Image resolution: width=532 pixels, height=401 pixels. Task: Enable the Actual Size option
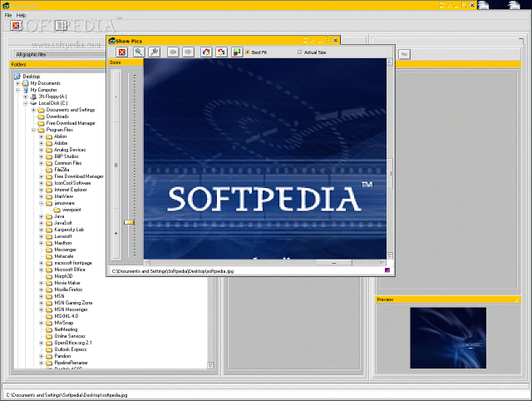299,52
